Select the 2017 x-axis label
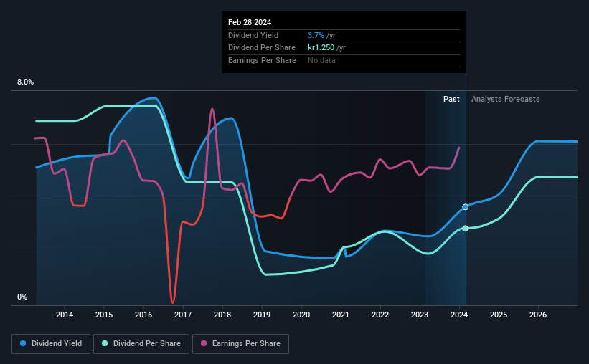Screen dimensions: 589x364 (x=183, y=315)
